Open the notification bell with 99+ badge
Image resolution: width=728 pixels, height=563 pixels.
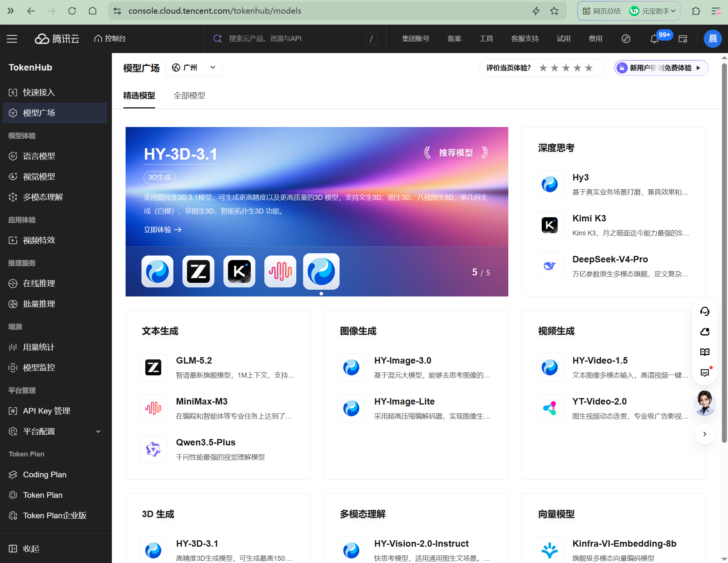(x=654, y=39)
